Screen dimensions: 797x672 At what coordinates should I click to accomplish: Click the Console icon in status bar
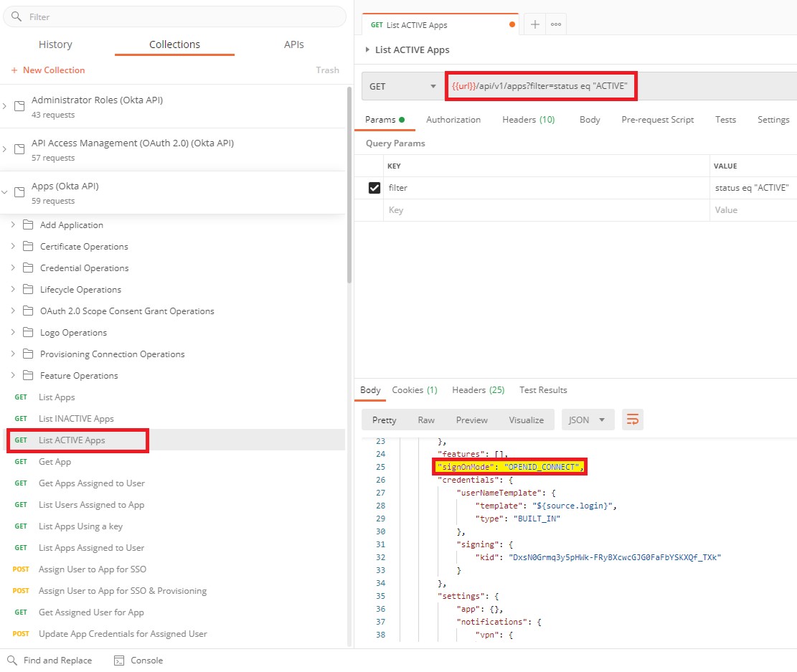click(119, 661)
